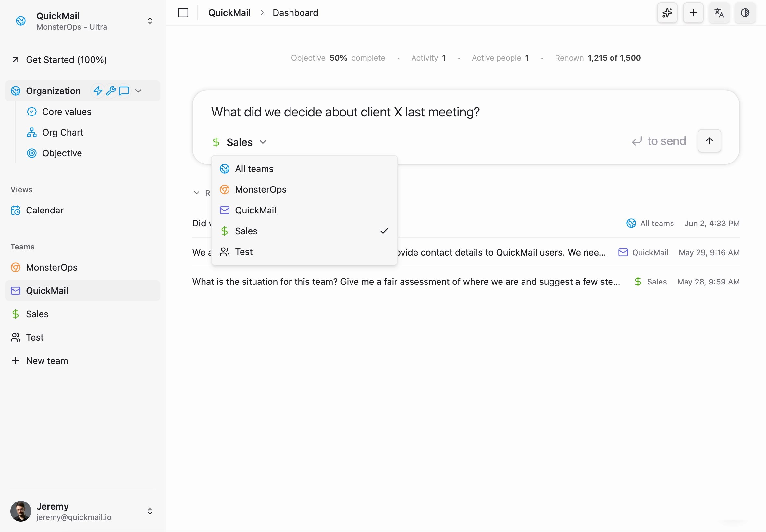Click Active people 1 stat
Image resolution: width=766 pixels, height=532 pixels.
tap(500, 58)
